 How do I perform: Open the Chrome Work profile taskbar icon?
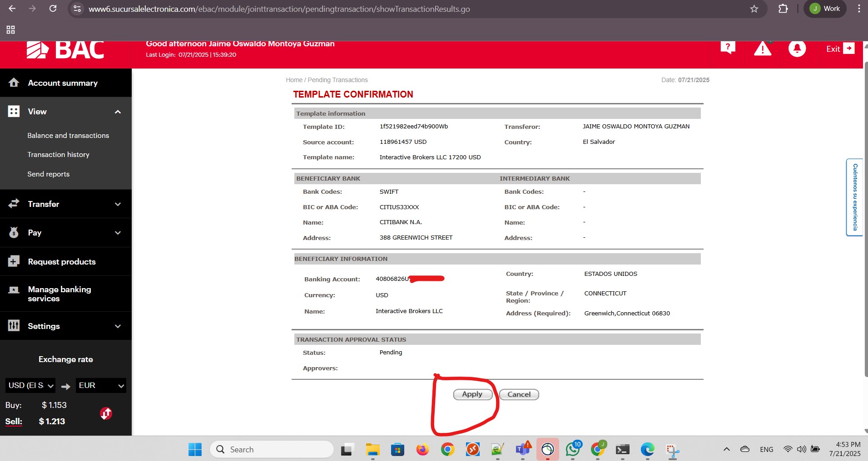pyautogui.click(x=598, y=449)
